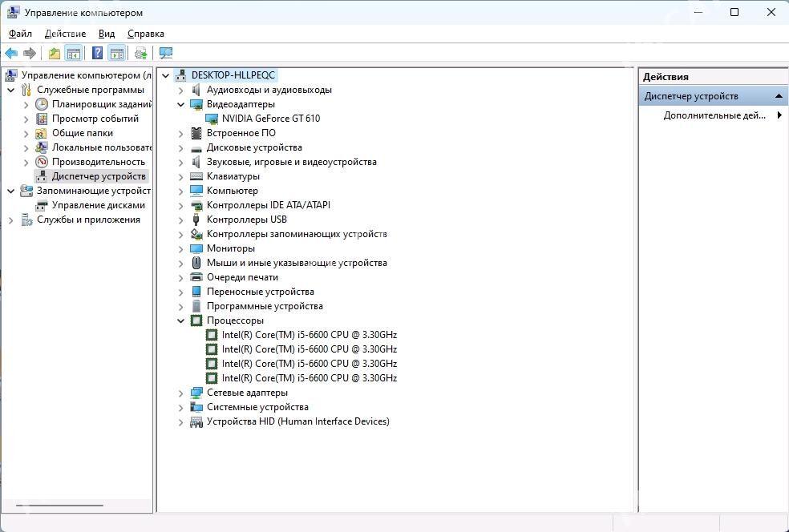The image size is (789, 532).
Task: Toggle the Action pane toolbar button
Action: click(117, 54)
